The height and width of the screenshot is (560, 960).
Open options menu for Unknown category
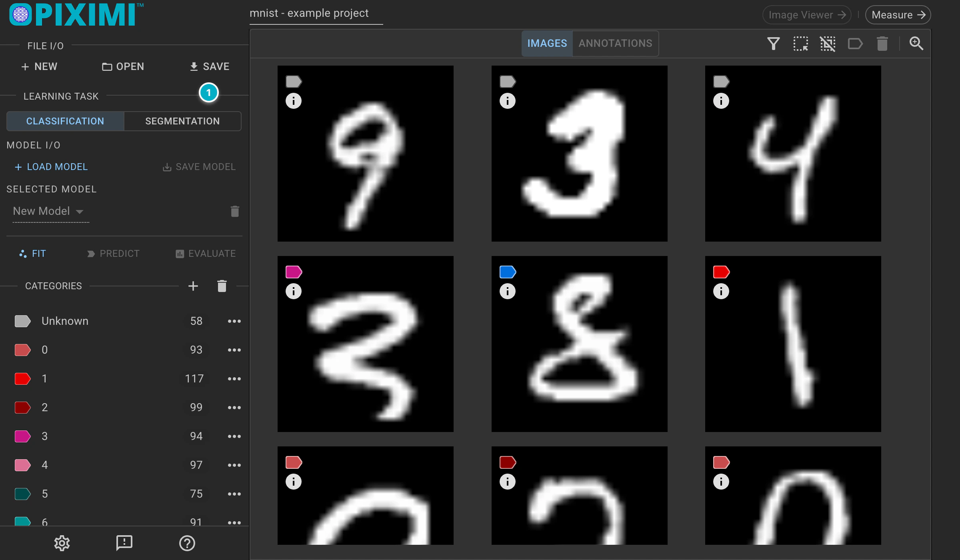pos(234,321)
